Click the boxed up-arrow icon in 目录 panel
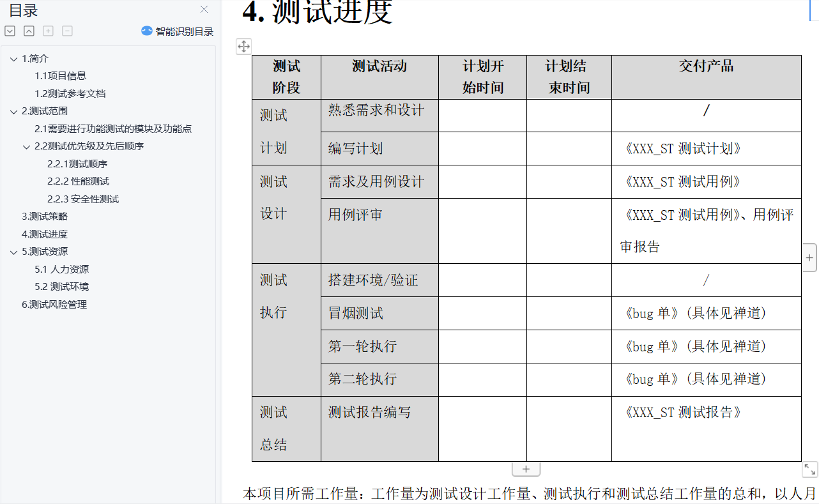The width and height of the screenshot is (819, 504). pos(29,30)
